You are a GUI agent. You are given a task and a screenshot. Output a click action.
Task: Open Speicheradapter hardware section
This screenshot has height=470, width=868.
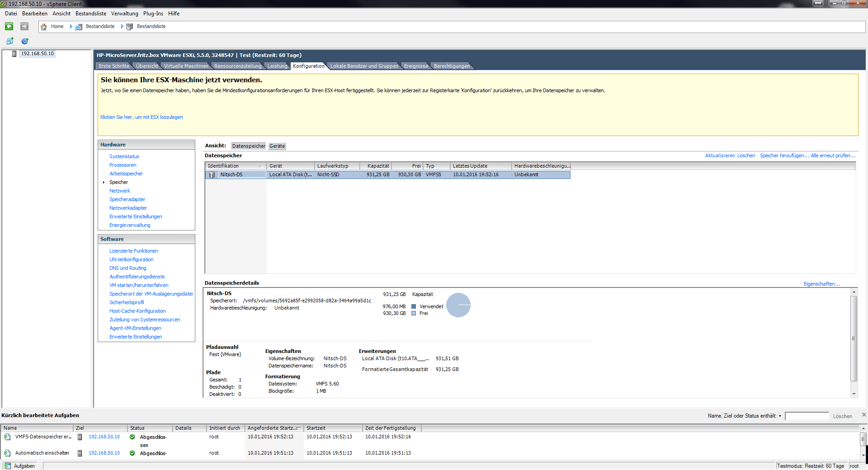click(x=127, y=199)
